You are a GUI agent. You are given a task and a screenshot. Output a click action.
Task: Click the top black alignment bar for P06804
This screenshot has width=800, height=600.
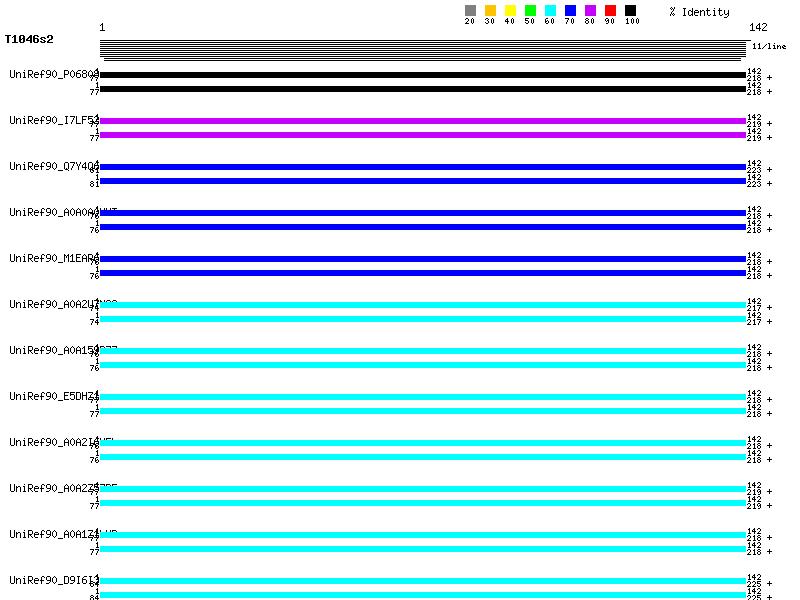[x=423, y=75]
